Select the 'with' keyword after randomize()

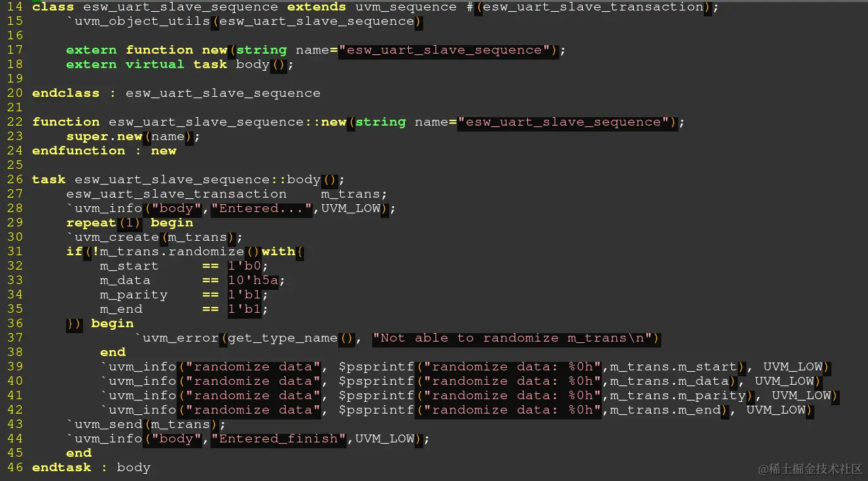279,251
